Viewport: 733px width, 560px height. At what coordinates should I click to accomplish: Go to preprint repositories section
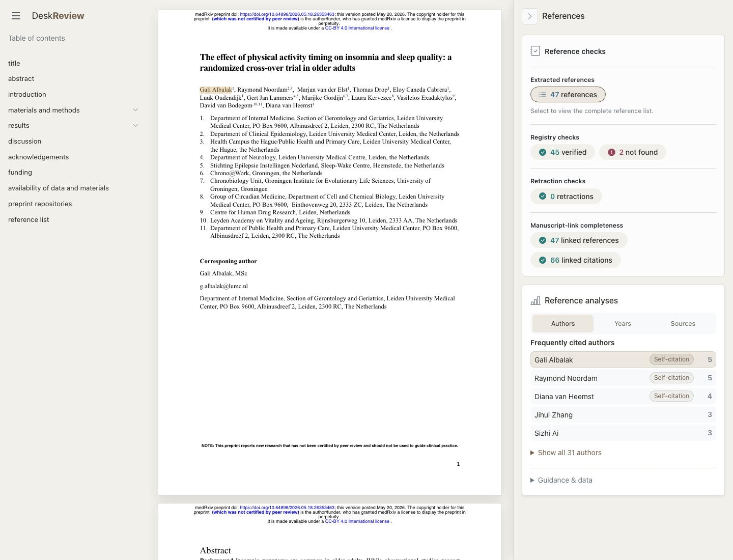pyautogui.click(x=40, y=204)
